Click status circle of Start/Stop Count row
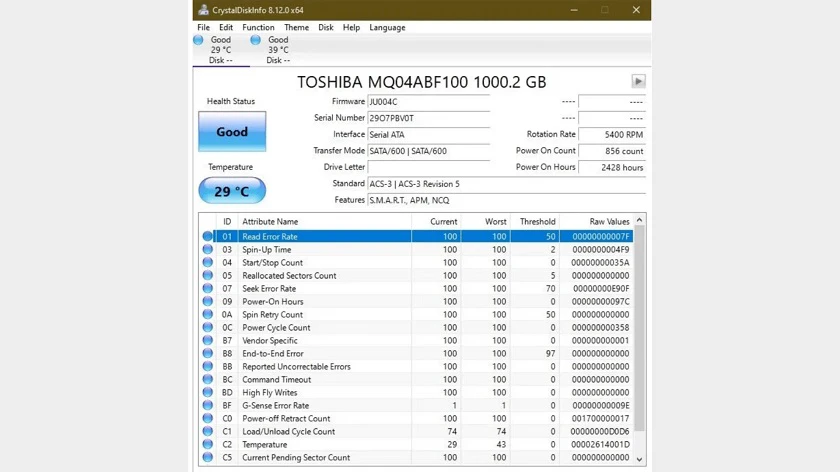 [207, 263]
